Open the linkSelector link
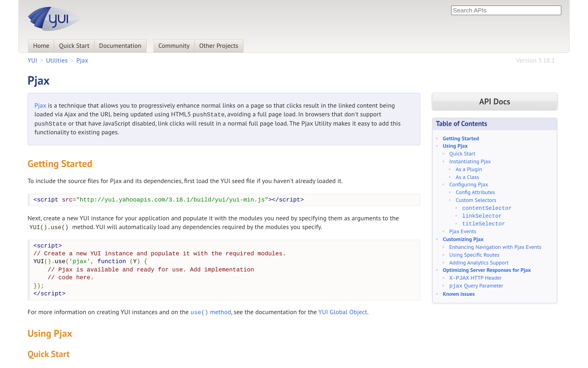The image size is (588, 368). 482,216
